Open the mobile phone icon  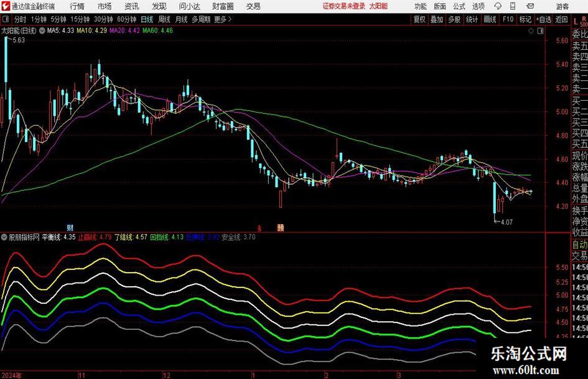tap(513, 6)
